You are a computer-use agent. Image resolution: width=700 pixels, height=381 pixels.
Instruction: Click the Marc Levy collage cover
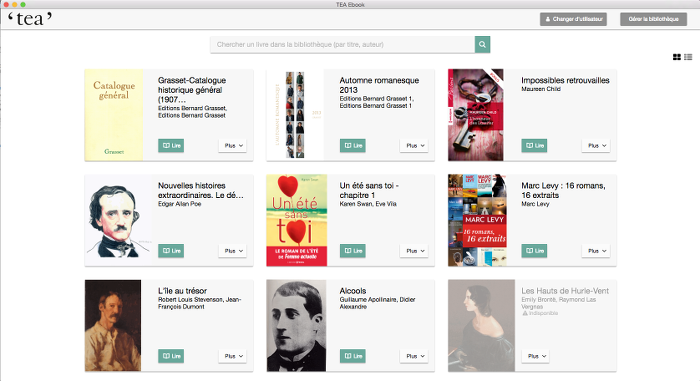477,220
